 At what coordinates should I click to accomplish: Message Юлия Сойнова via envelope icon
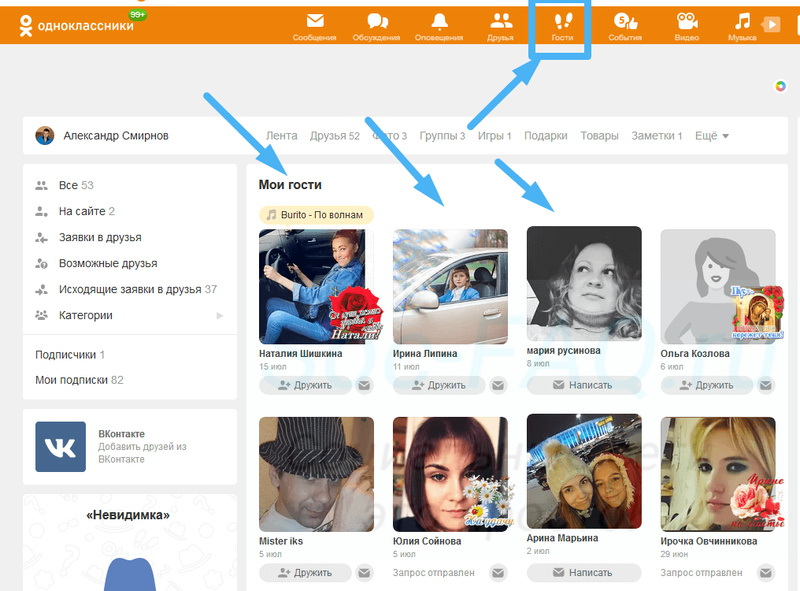click(x=498, y=573)
